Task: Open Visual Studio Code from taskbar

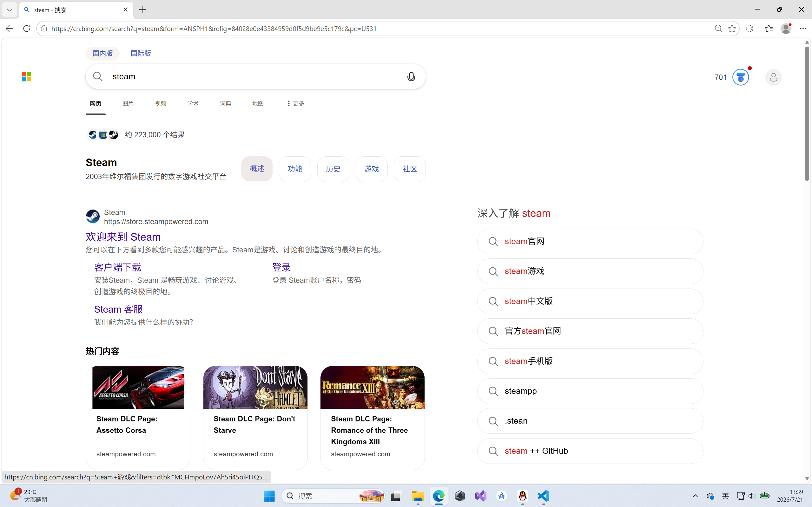Action: [x=544, y=496]
